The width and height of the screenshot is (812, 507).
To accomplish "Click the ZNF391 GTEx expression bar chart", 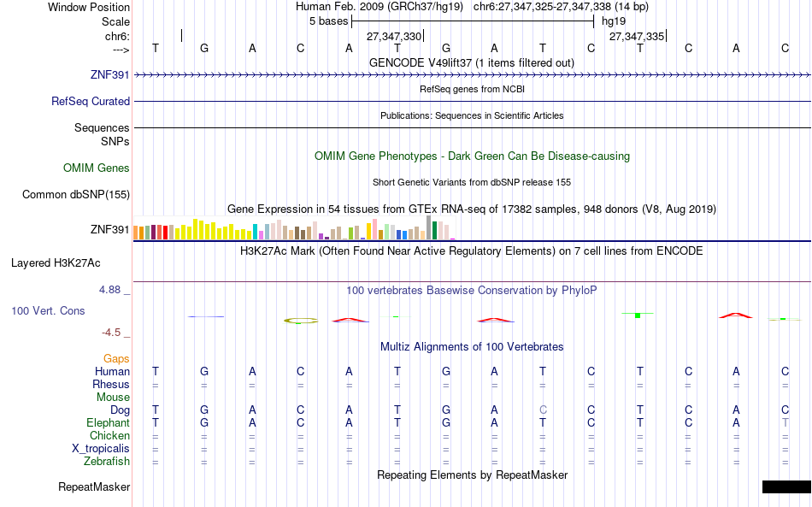I will pyautogui.click(x=294, y=228).
